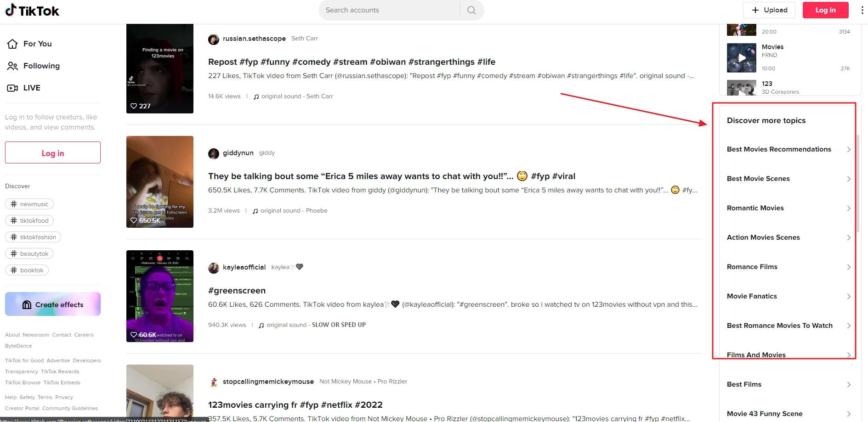Viewport: 868px width, 422px height.
Task: Expand the Romance Films chevron
Action: [849, 267]
